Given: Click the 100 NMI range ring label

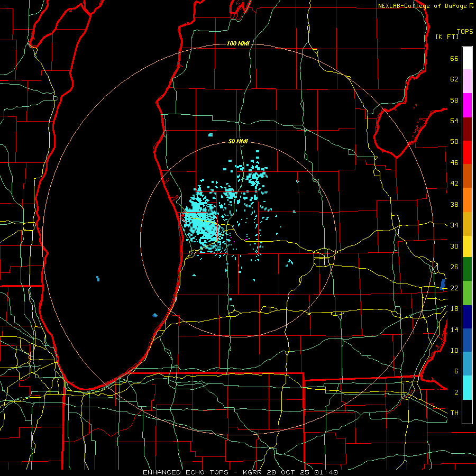Looking at the screenshot, I should click(x=238, y=44).
